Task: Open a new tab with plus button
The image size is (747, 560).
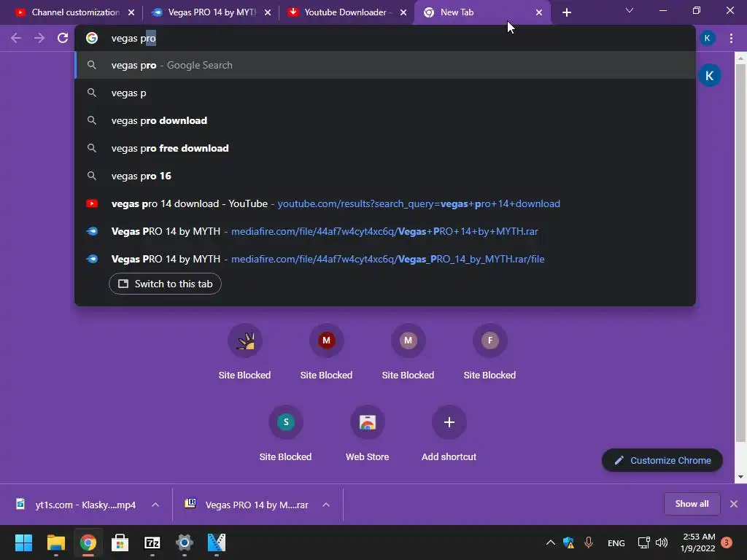Action: pos(566,12)
